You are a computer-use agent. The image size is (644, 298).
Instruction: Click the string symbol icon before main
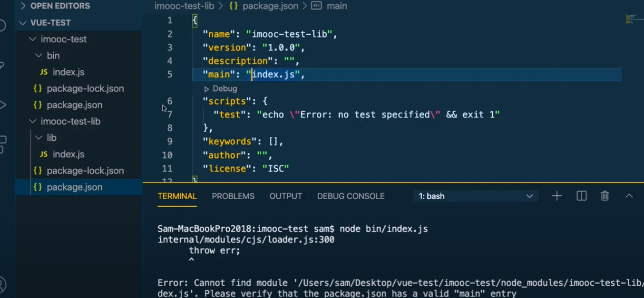pyautogui.click(x=316, y=6)
